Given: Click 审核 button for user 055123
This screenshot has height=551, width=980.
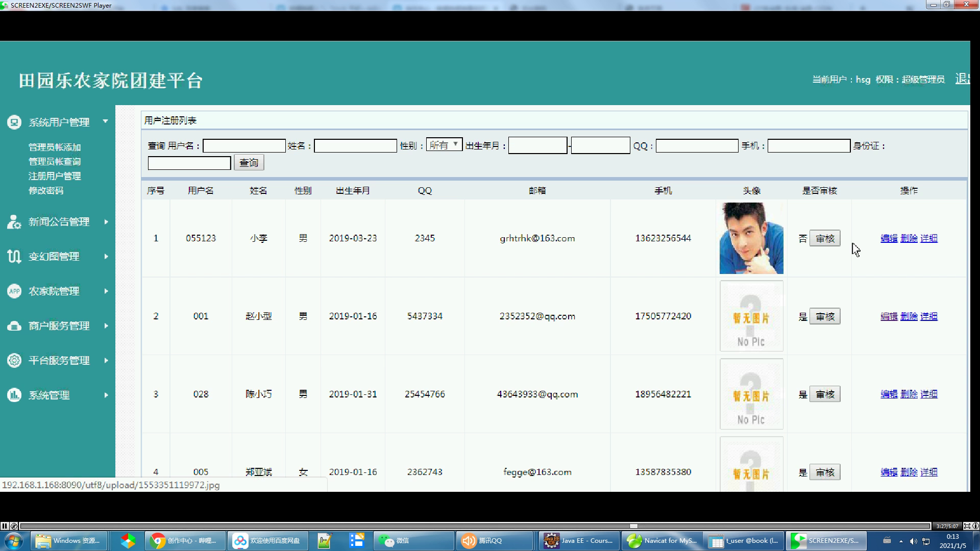Looking at the screenshot, I should click(825, 238).
